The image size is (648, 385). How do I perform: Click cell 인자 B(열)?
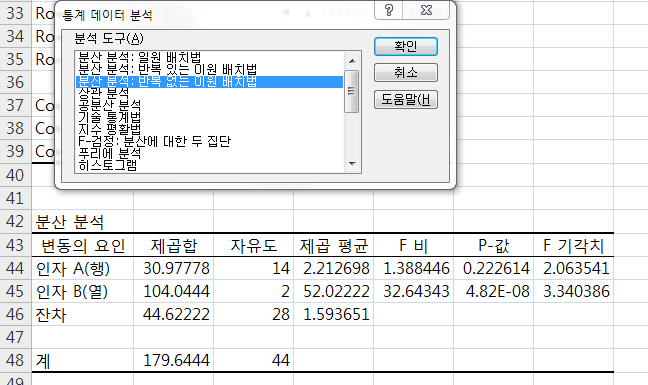(x=83, y=292)
